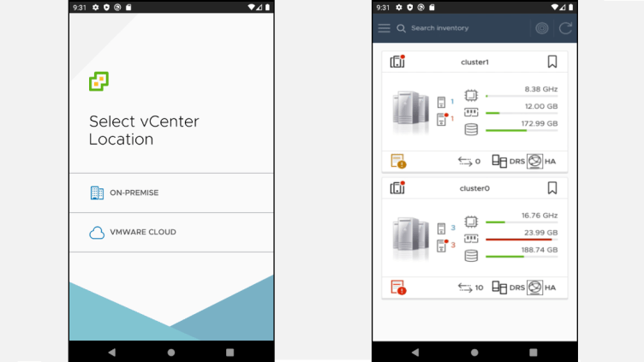Tap cluster1 storage database icon
The width and height of the screenshot is (644, 362).
pyautogui.click(x=471, y=129)
